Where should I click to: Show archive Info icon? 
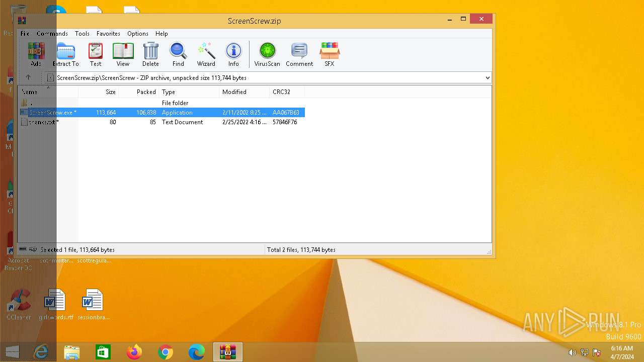pyautogui.click(x=233, y=54)
